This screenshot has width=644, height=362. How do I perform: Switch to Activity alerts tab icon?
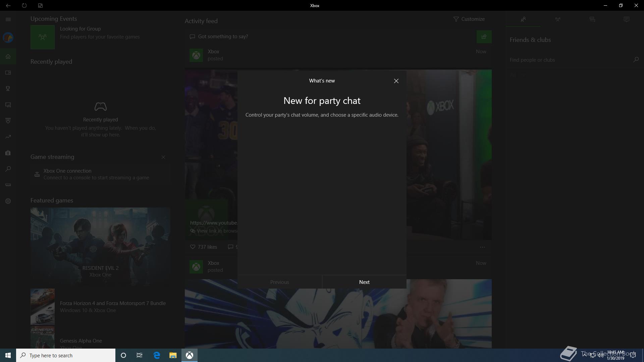626,19
